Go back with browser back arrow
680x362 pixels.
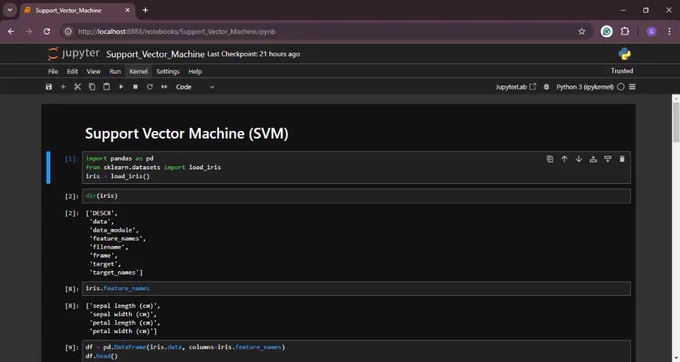pyautogui.click(x=11, y=31)
